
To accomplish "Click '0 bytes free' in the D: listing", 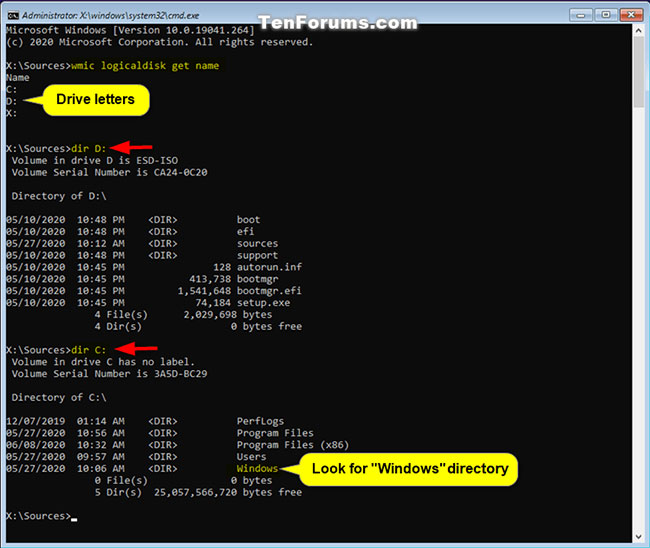I will pos(267,326).
